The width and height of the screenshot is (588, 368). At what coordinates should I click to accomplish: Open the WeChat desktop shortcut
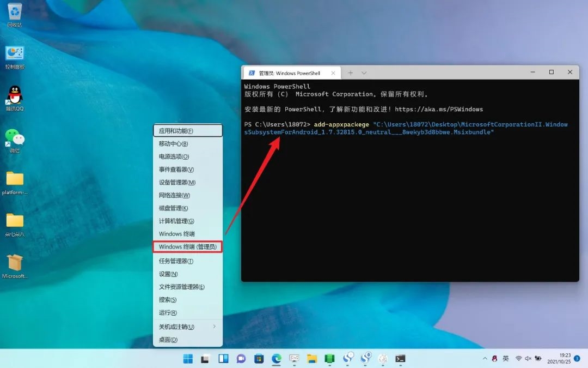15,138
